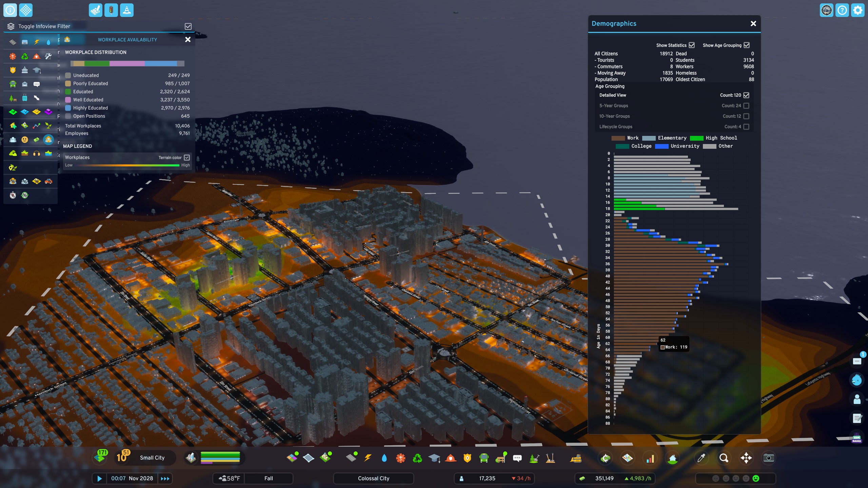
Task: Open the Garbage Management recycling icon
Action: coord(417,458)
